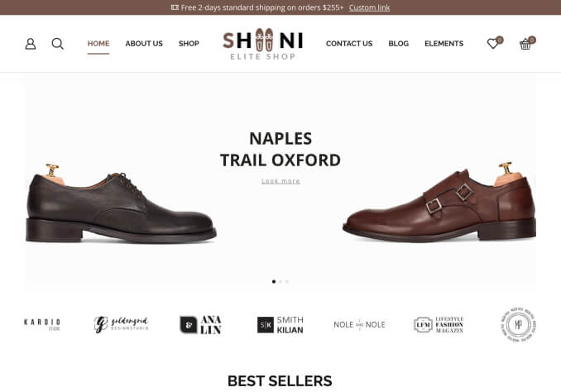Open the shopping basket icon
This screenshot has height=392, width=561.
pyautogui.click(x=526, y=43)
